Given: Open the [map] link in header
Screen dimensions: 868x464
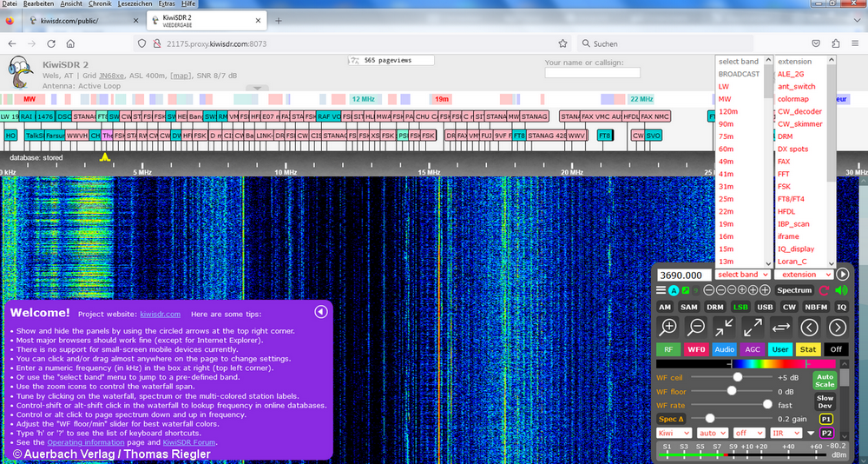Looking at the screenshot, I should click(181, 76).
